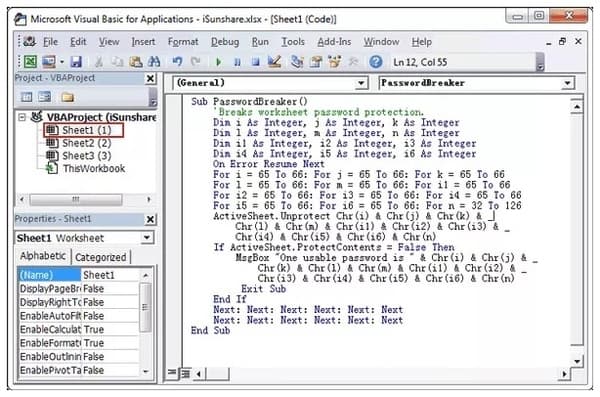Open the Insert menu
This screenshot has width=600, height=397.
[143, 42]
